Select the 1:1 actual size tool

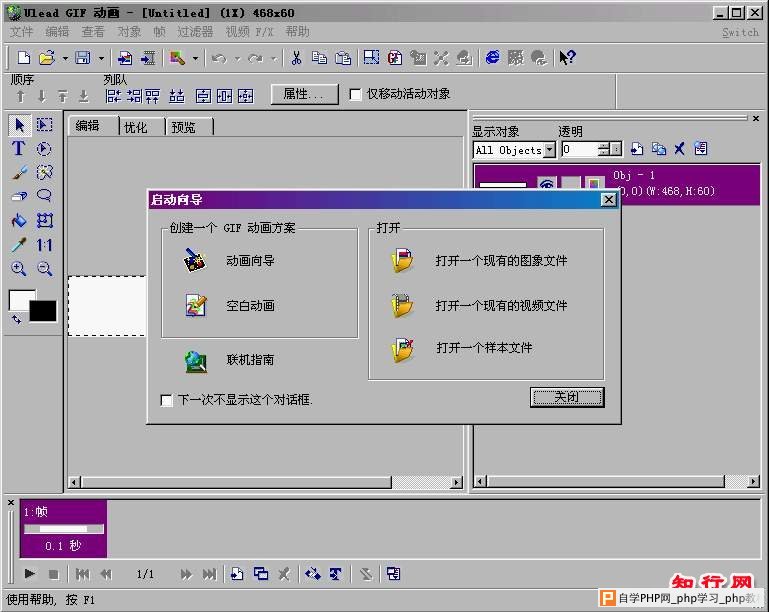(x=44, y=244)
